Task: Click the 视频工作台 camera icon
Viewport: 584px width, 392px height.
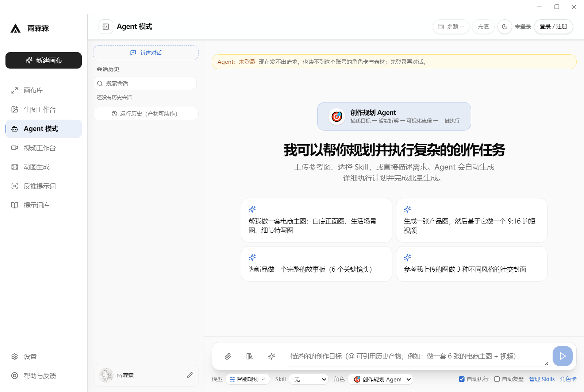Action: click(x=15, y=148)
